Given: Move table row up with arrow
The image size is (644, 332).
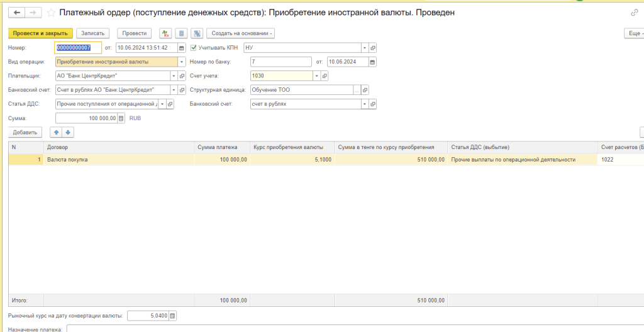Looking at the screenshot, I should pyautogui.click(x=56, y=132).
